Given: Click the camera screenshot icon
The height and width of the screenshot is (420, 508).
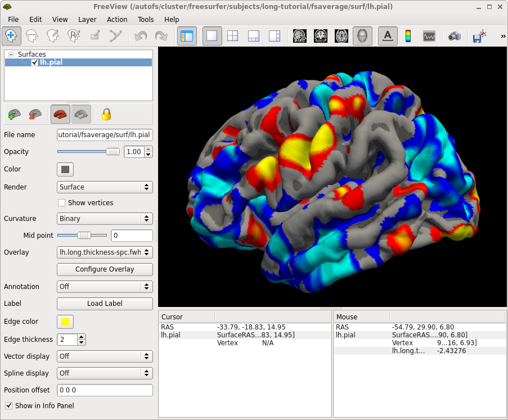Looking at the screenshot, I should coord(454,36).
